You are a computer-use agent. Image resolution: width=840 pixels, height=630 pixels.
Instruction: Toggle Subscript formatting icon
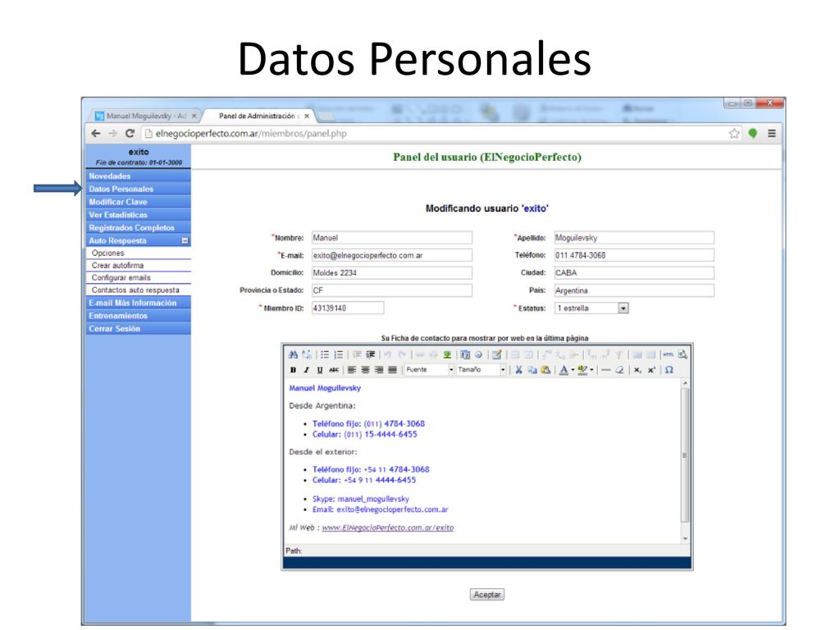point(637,370)
